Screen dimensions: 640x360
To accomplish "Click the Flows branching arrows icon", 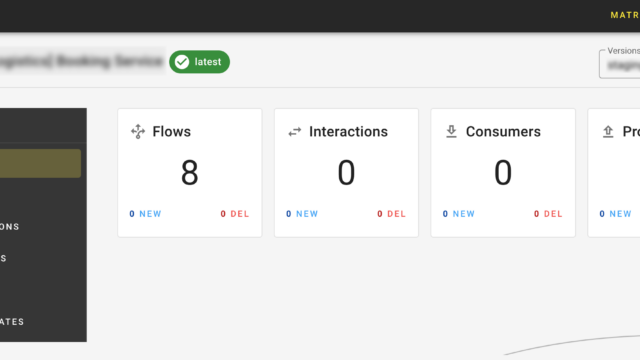I will pos(138,131).
